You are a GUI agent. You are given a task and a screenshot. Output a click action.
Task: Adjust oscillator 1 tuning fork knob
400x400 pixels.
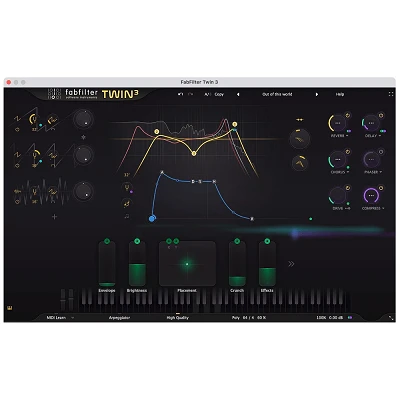pos(33,119)
